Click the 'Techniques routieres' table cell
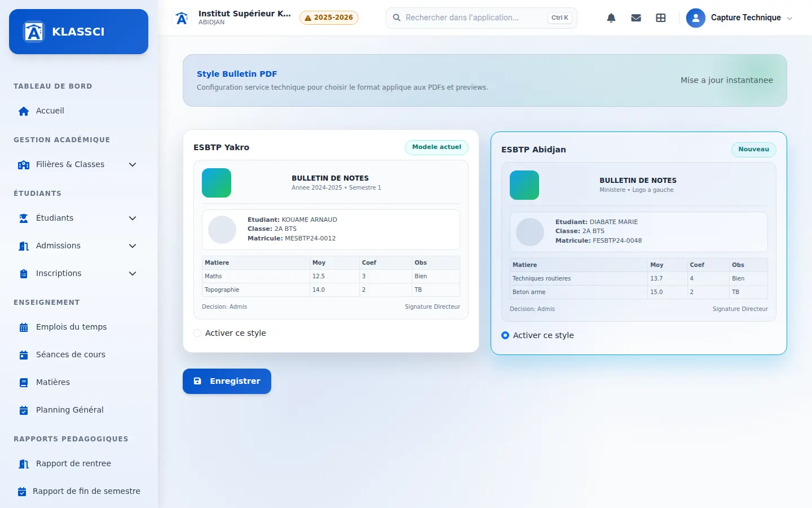This screenshot has width=812, height=508. click(x=579, y=278)
